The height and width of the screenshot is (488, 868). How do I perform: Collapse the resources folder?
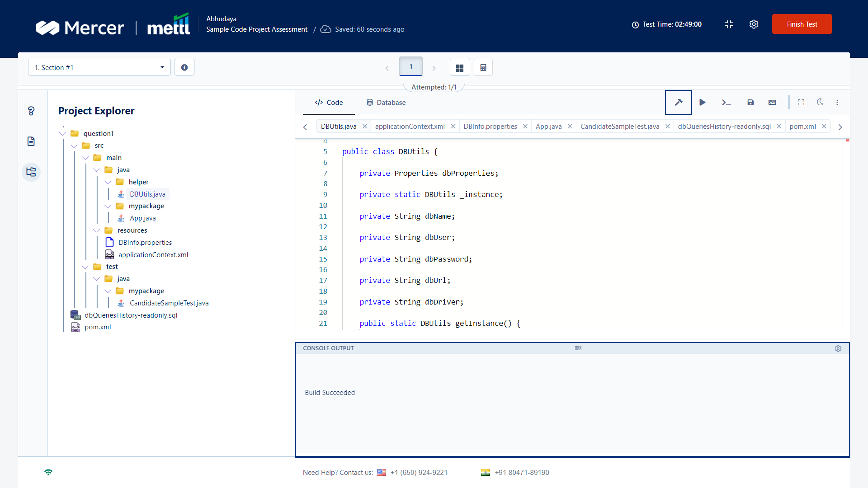pyautogui.click(x=97, y=231)
